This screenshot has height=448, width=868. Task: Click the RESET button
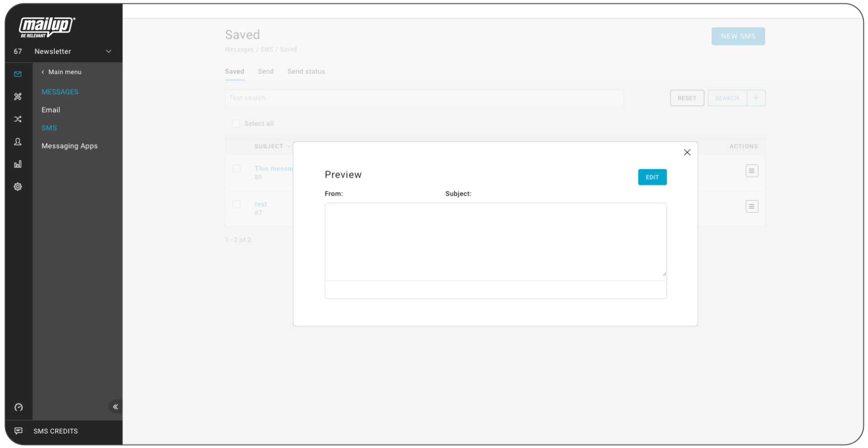tap(687, 98)
